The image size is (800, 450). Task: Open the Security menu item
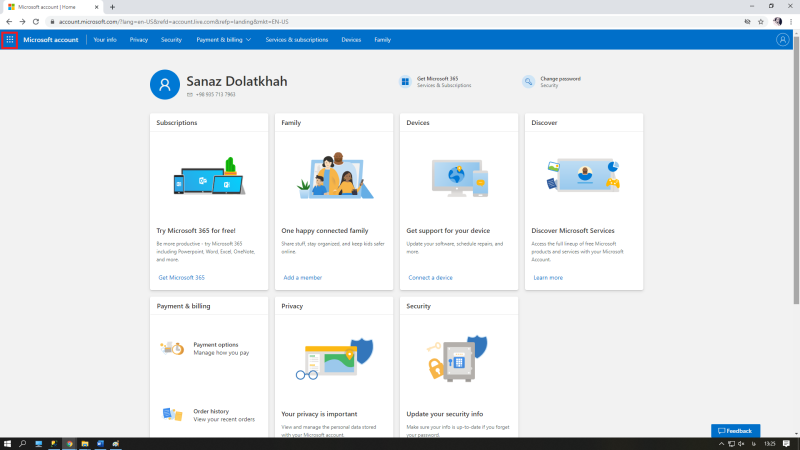[x=171, y=40]
